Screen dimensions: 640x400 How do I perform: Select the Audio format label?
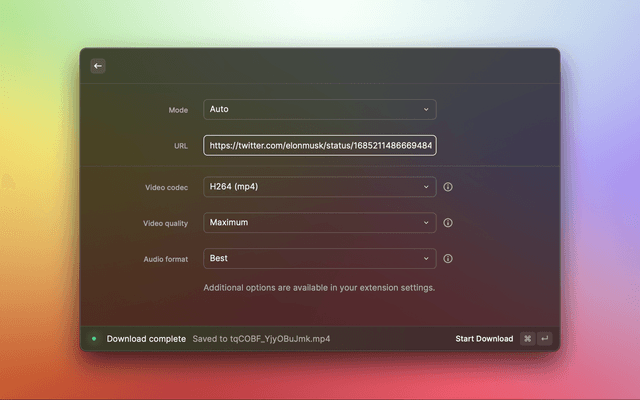click(164, 259)
